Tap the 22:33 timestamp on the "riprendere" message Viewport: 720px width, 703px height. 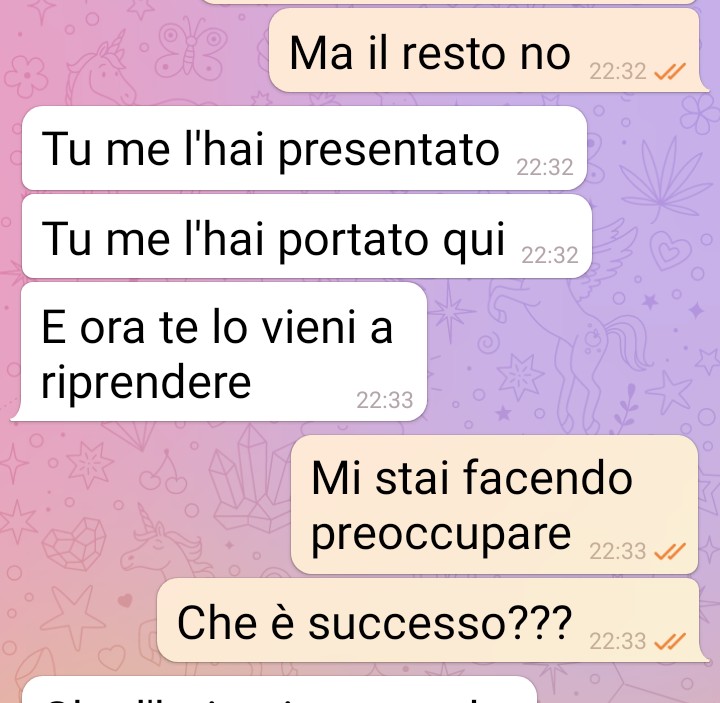click(385, 400)
